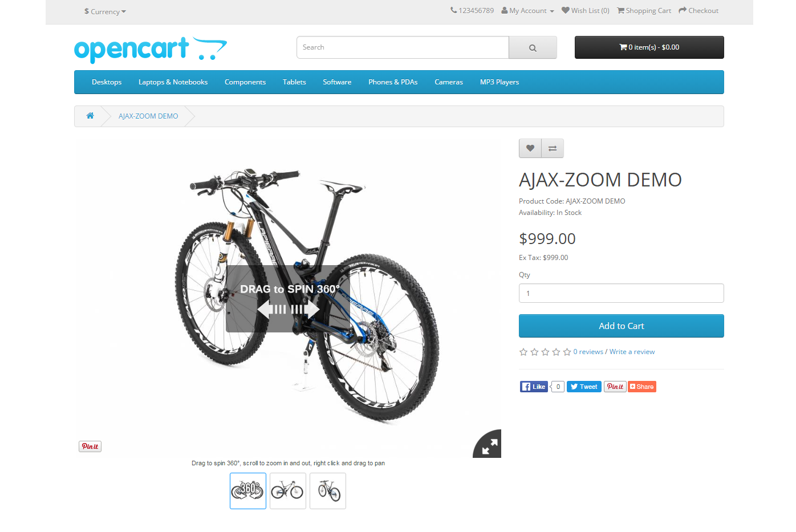The image size is (796, 532).
Task: Add product to wish list heart icon
Action: click(x=530, y=148)
